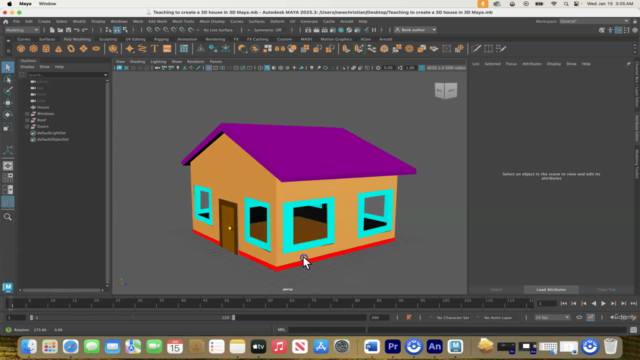
Task: Click the time range slider bar
Action: click(x=132, y=317)
